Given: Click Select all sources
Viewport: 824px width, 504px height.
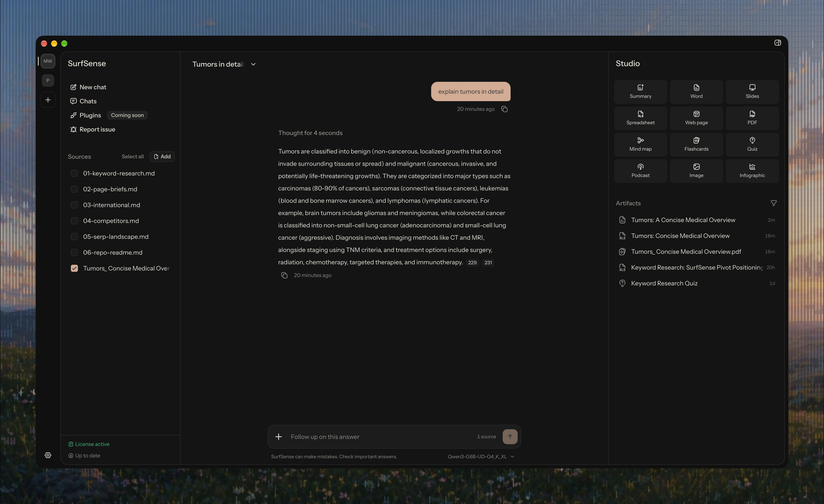Looking at the screenshot, I should tap(132, 156).
